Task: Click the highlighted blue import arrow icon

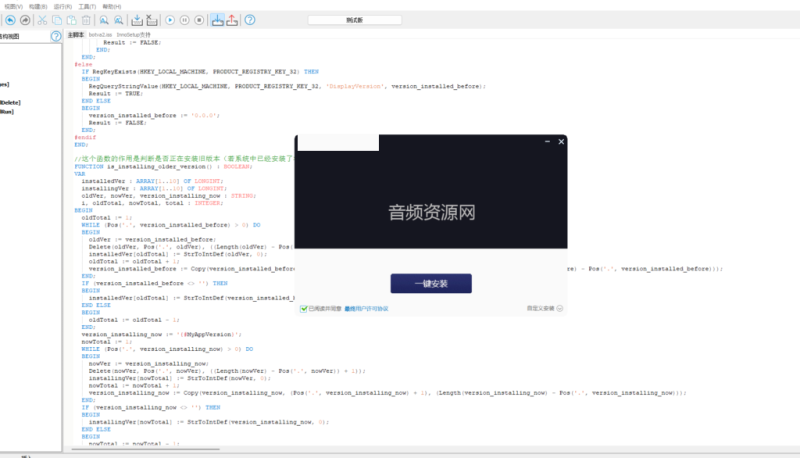Action: point(218,20)
